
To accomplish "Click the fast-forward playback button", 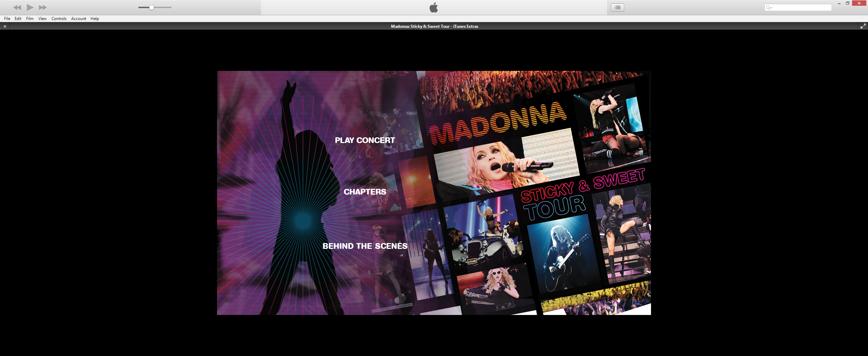I will [43, 7].
